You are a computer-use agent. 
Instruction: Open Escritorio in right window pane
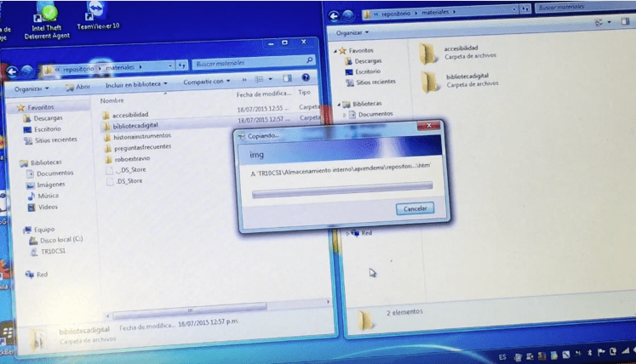point(363,71)
